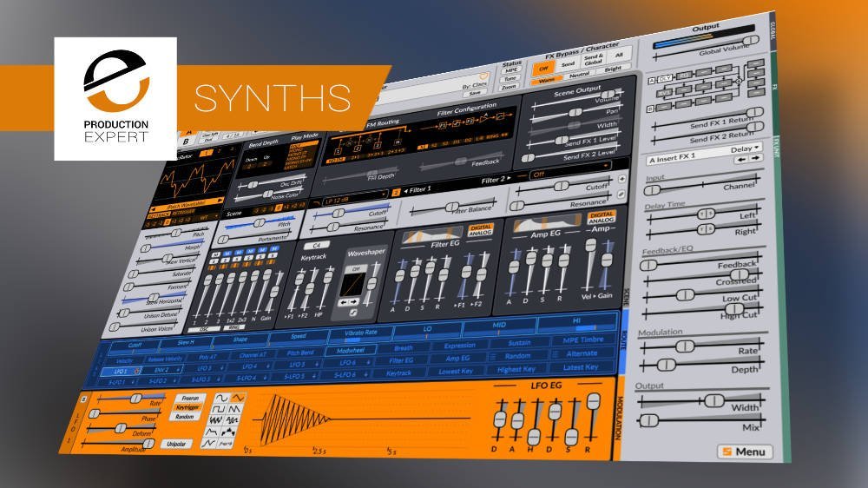Open the Menu button
Screen dimensions: 868x488
745,452
